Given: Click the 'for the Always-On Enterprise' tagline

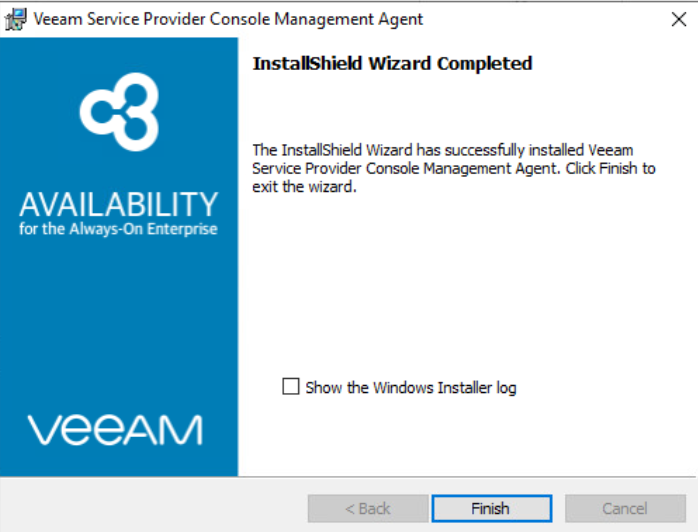Looking at the screenshot, I should point(118,229).
